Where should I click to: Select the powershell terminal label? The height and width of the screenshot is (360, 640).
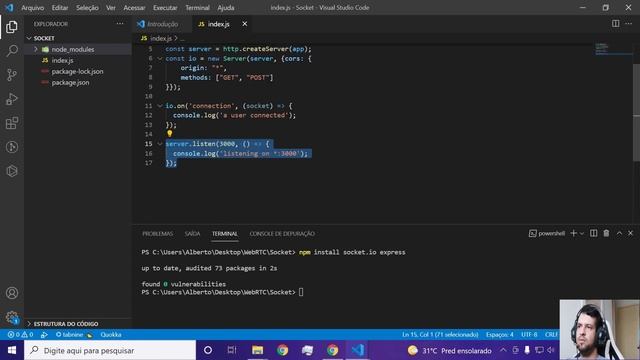pyautogui.click(x=547, y=233)
